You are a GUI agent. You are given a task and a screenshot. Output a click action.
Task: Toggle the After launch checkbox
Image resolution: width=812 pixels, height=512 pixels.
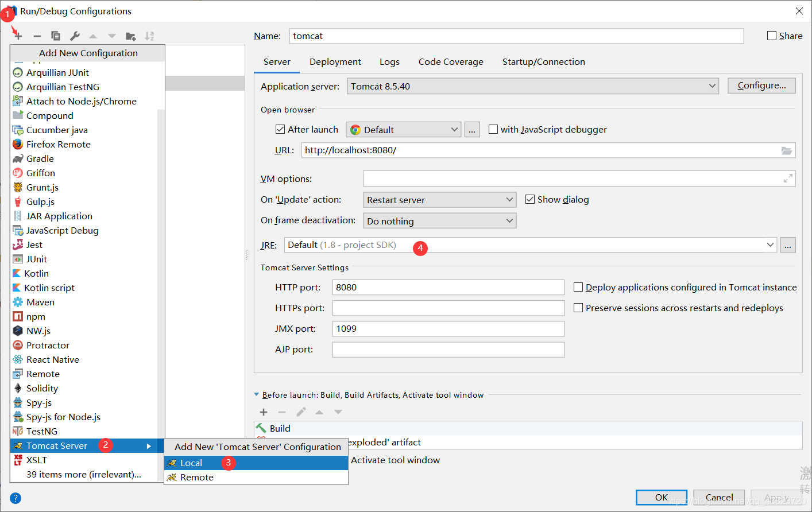[280, 130]
